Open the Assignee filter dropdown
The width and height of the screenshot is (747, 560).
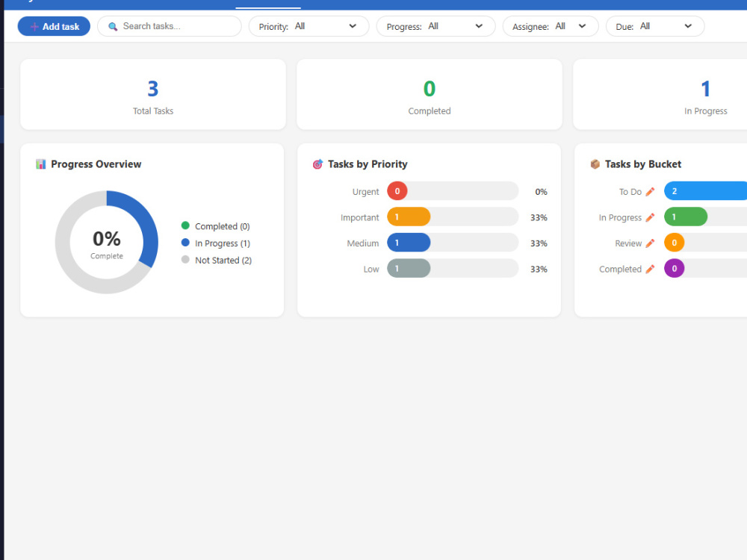(x=551, y=26)
